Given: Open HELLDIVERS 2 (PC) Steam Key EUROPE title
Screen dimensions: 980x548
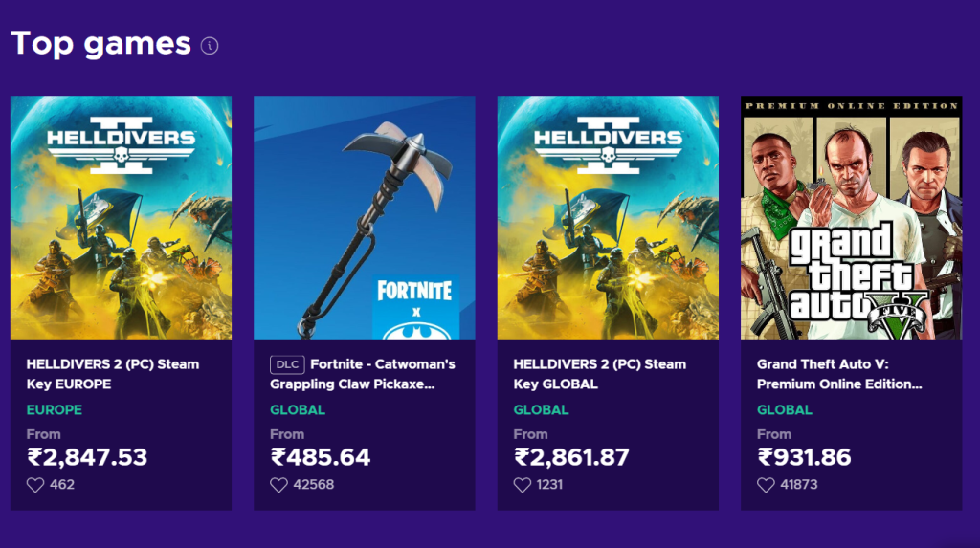Looking at the screenshot, I should [113, 374].
